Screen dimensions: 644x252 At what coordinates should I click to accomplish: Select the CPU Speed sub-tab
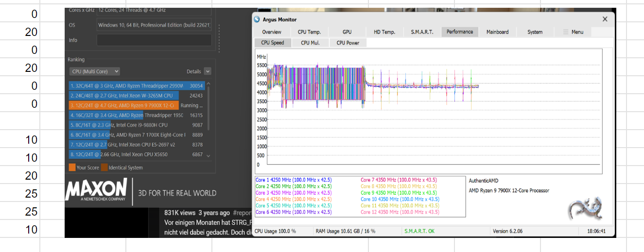(x=273, y=43)
